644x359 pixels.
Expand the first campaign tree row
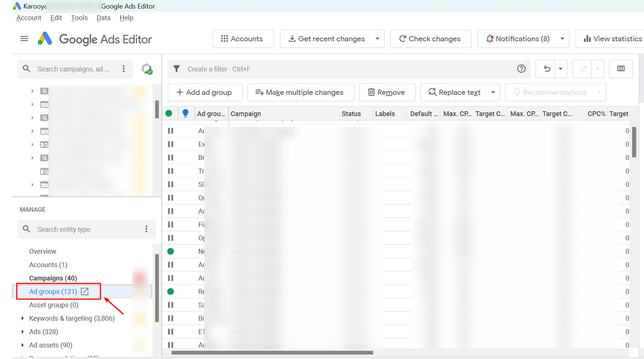pos(32,91)
